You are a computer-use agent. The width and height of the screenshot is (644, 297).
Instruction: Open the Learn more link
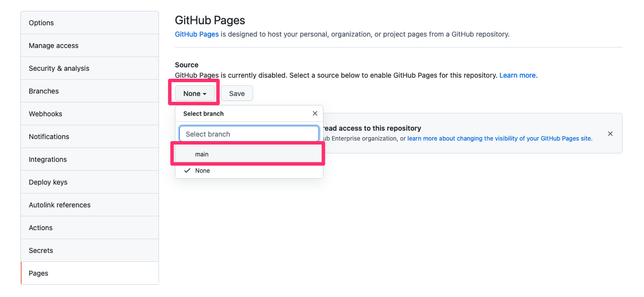[517, 75]
